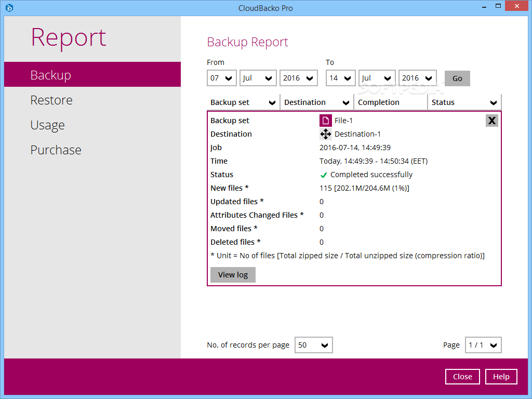The width and height of the screenshot is (532, 399).
Task: Click the View log button
Action: [x=233, y=275]
